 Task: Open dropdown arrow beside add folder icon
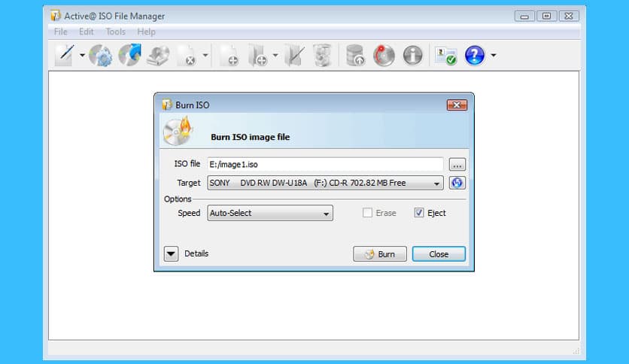275,55
